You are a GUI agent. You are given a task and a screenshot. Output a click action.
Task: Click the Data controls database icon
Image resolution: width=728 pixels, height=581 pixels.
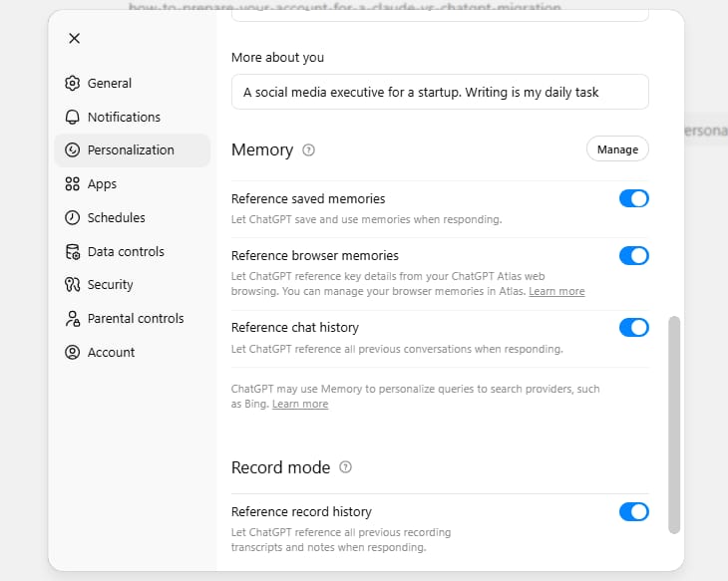pyautogui.click(x=73, y=251)
